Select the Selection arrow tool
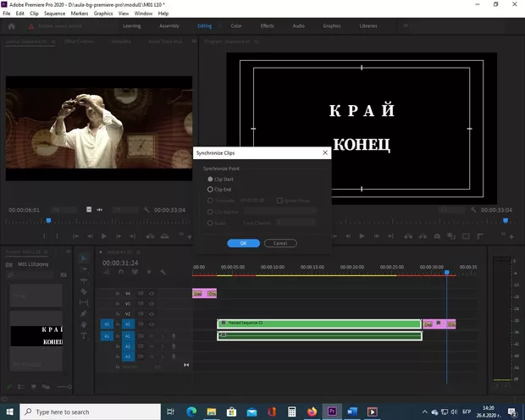This screenshot has height=420, width=525. [84, 257]
